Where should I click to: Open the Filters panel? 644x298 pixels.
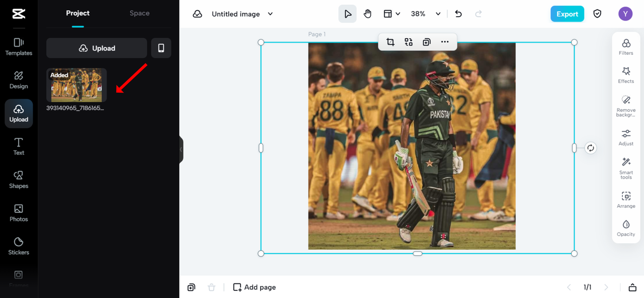coord(626,47)
